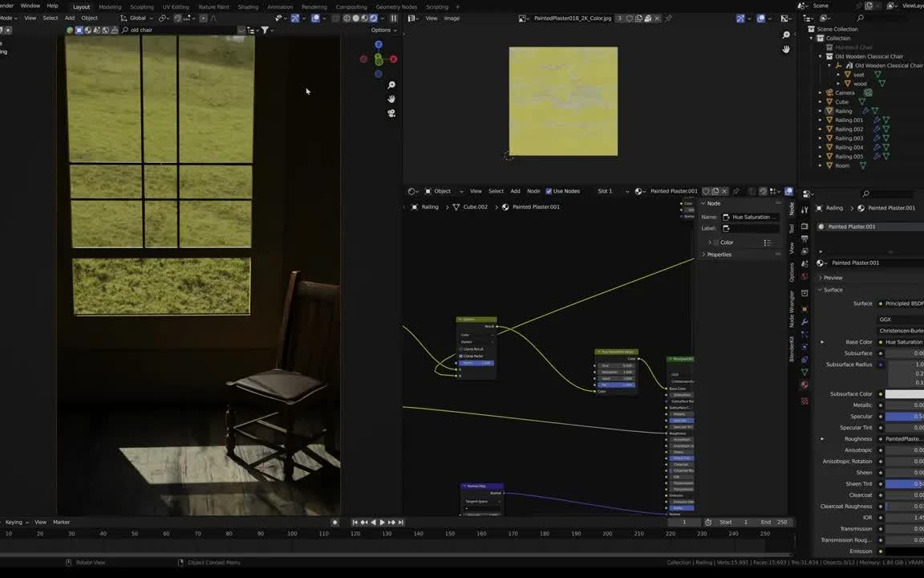The height and width of the screenshot is (578, 924).
Task: Click the zoom magnifier icon in the image editor
Action: pos(786,35)
